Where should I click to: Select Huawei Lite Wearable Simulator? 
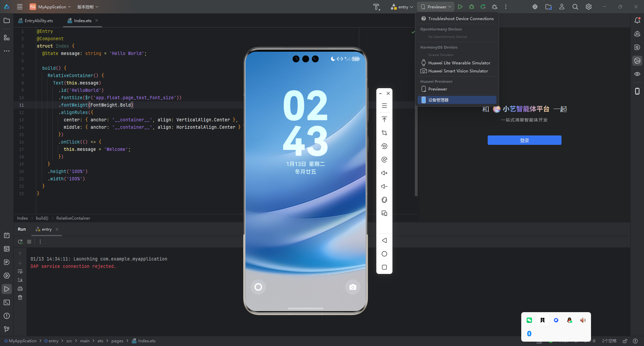(x=459, y=63)
